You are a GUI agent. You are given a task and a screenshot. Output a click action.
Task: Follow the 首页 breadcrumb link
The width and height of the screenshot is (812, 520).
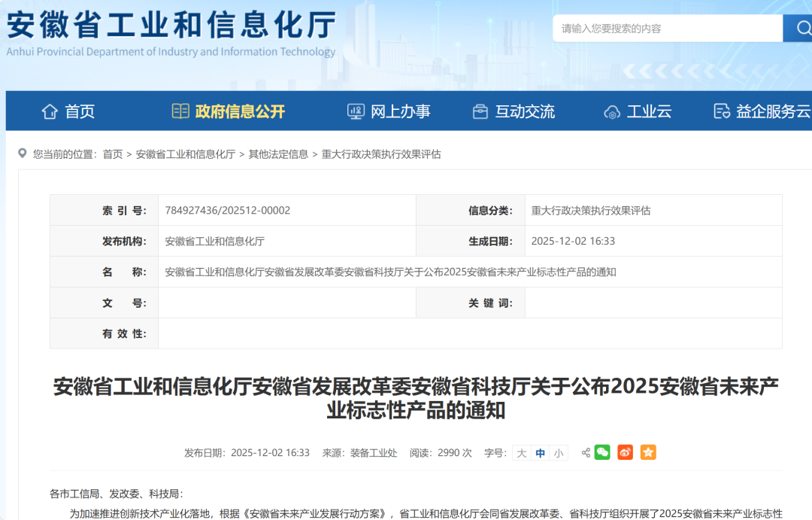pos(112,154)
